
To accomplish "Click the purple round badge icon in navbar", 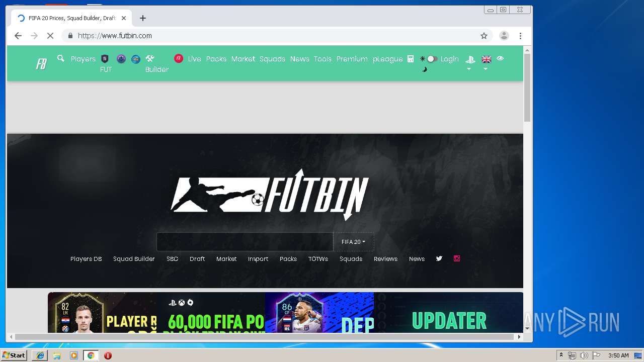I will click(121, 59).
